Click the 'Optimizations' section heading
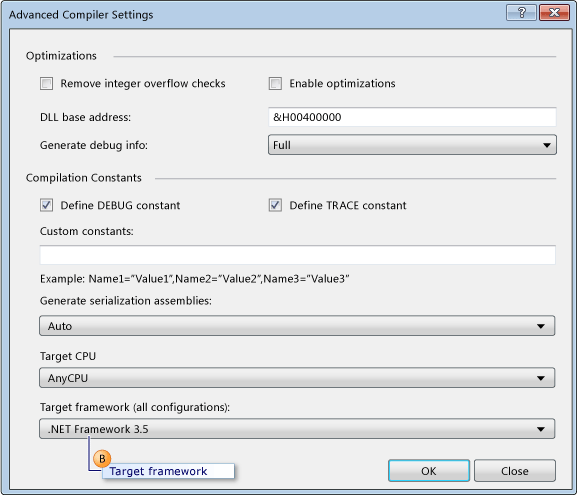 (61, 56)
